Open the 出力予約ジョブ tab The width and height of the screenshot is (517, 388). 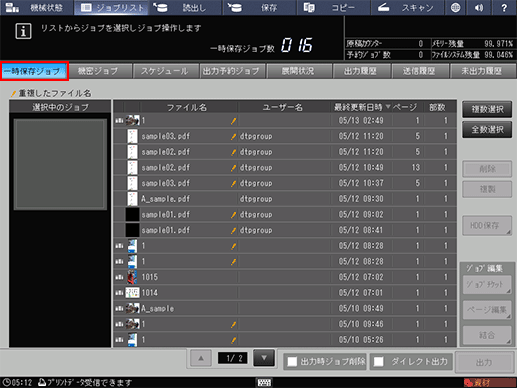click(x=232, y=71)
